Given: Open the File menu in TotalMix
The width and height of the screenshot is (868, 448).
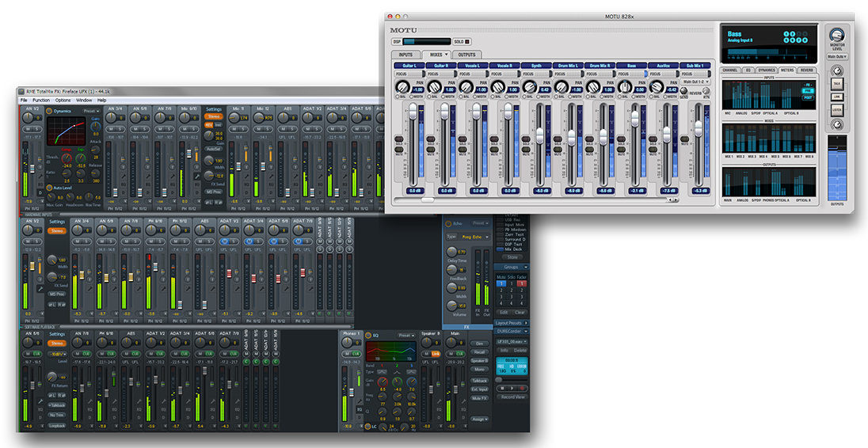Looking at the screenshot, I should point(24,100).
